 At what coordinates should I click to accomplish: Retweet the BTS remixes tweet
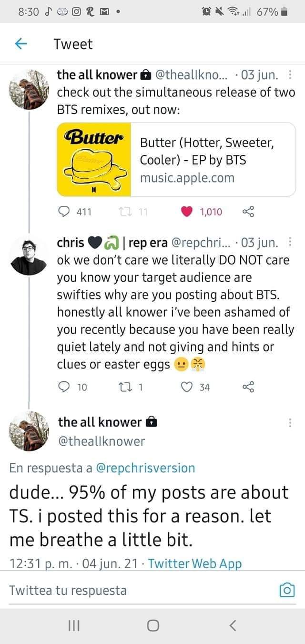pyautogui.click(x=123, y=211)
